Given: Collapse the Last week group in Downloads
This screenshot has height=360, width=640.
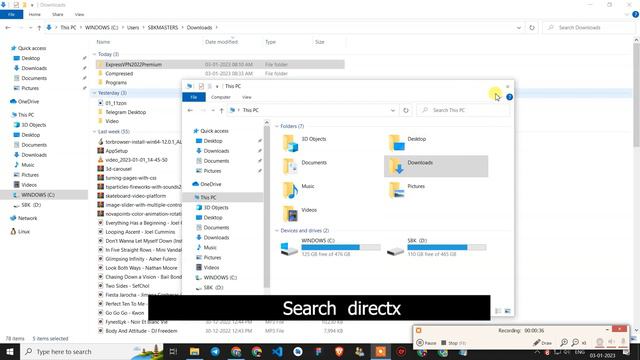Looking at the screenshot, I should [x=95, y=132].
